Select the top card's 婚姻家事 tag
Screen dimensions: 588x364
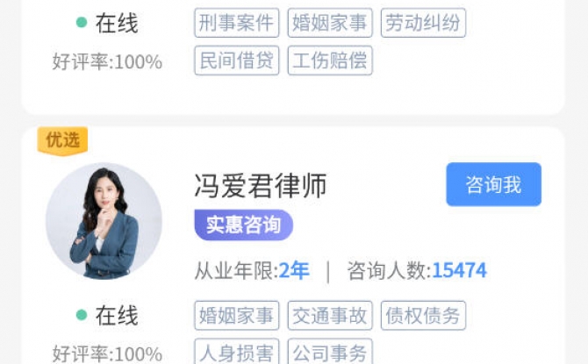click(330, 23)
